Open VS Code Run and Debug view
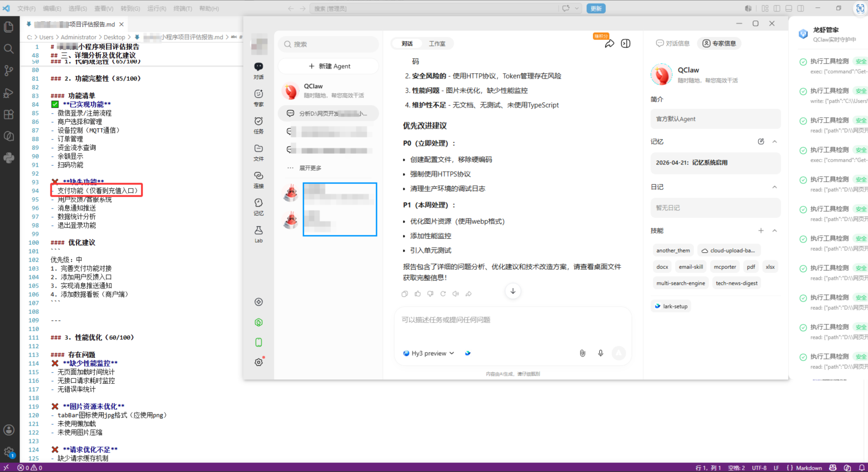Screen dimensions: 868x472 tap(9, 93)
